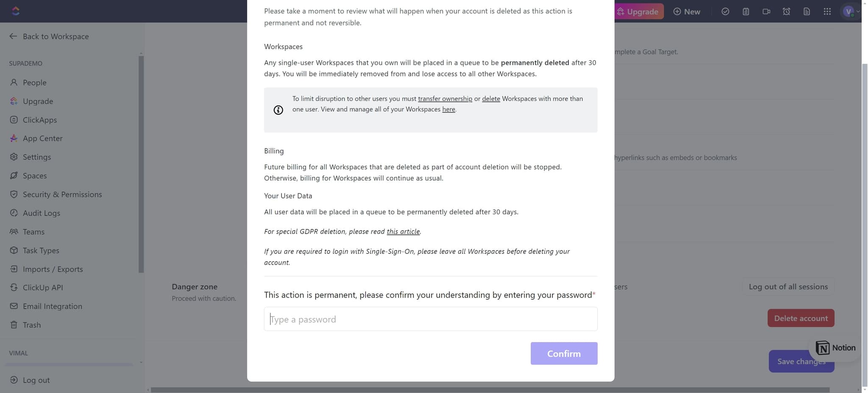This screenshot has height=393, width=868.
Task: Switch to Audit Logs settings
Action: [x=41, y=213]
